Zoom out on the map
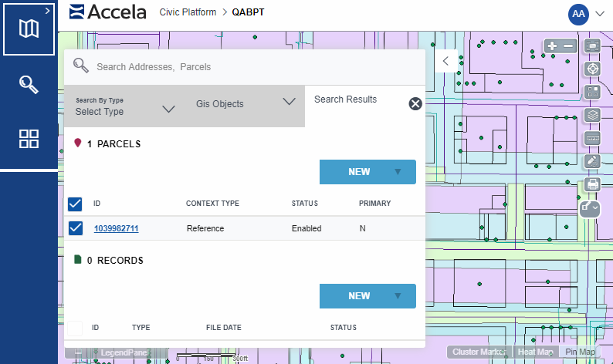This screenshot has height=364, width=613. point(569,46)
